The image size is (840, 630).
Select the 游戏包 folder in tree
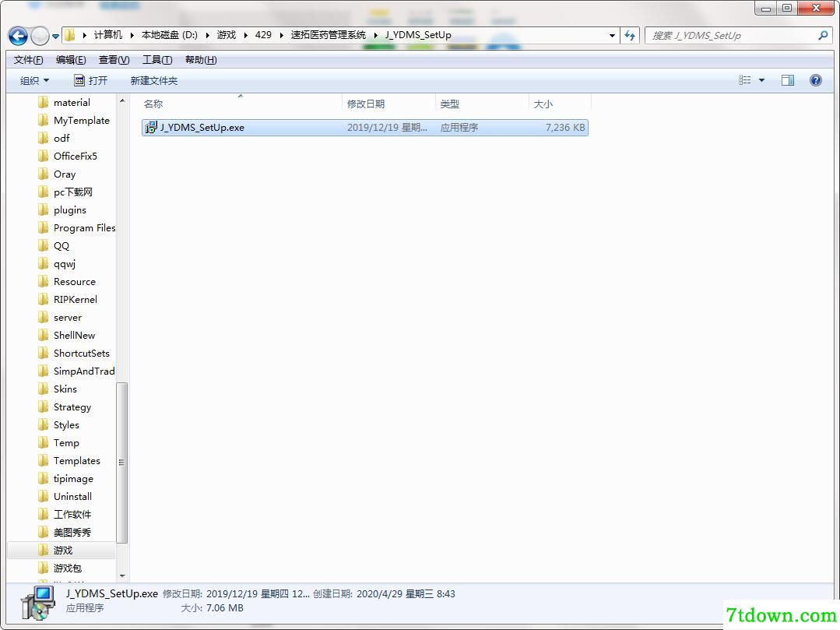[x=68, y=568]
